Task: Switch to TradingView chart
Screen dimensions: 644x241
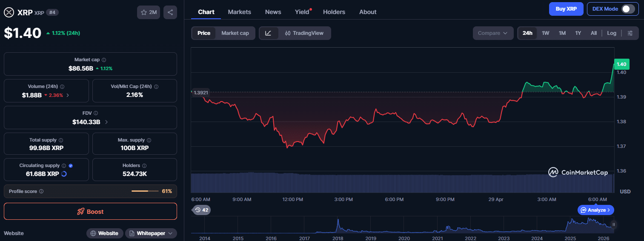Action: point(304,33)
